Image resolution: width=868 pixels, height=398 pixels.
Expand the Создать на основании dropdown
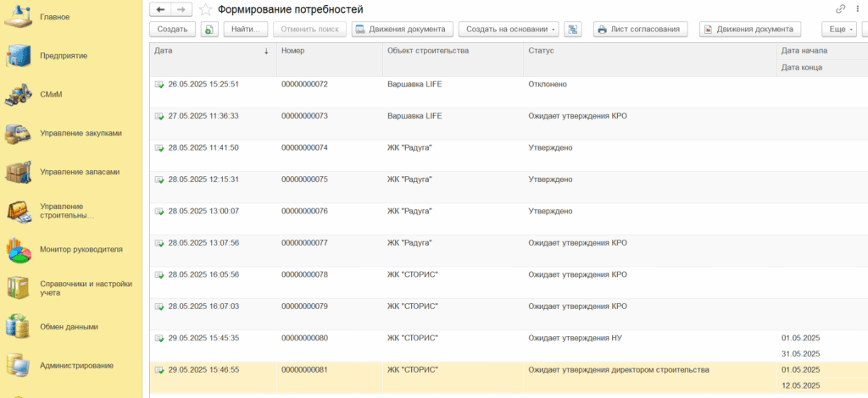click(509, 30)
